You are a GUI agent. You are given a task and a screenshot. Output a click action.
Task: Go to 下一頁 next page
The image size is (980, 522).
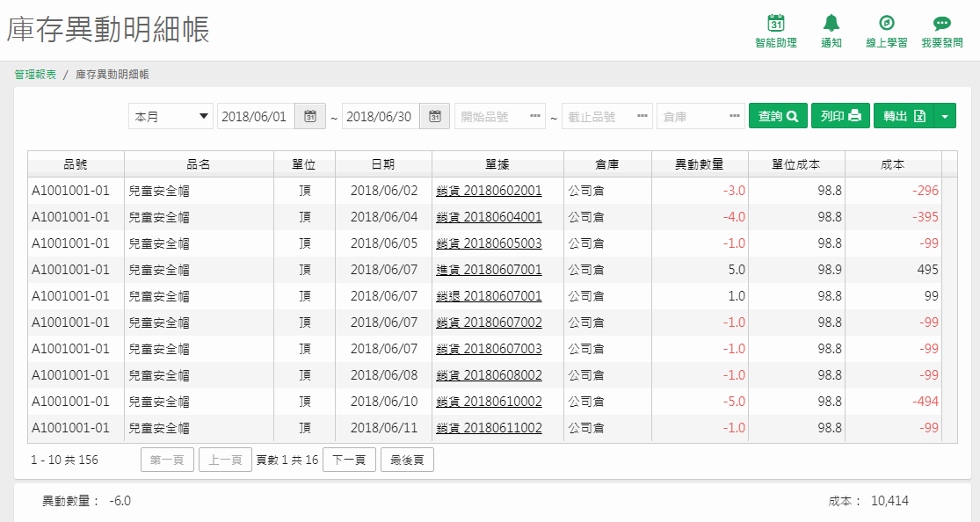[x=349, y=460]
